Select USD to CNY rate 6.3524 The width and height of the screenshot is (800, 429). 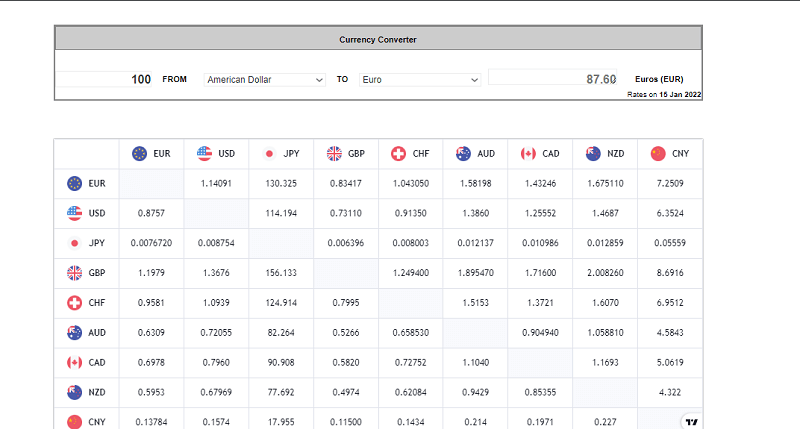pos(670,213)
